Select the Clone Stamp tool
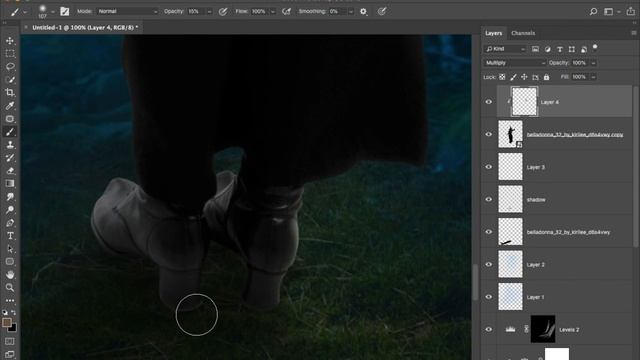The height and width of the screenshot is (360, 640). (10, 145)
